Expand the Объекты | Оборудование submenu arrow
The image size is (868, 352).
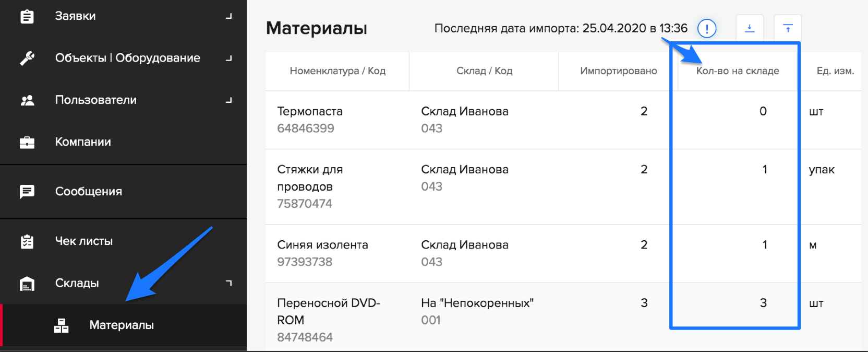228,58
